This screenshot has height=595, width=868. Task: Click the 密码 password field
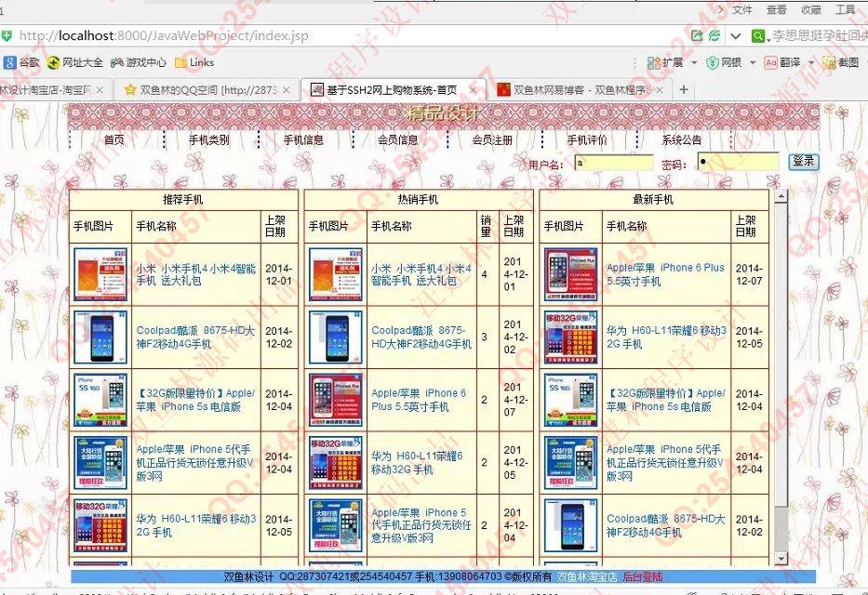click(x=738, y=162)
